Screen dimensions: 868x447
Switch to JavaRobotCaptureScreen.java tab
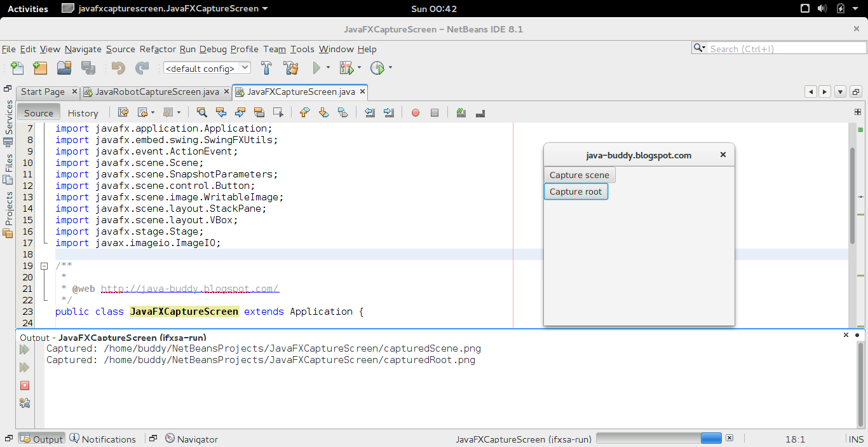(x=157, y=92)
